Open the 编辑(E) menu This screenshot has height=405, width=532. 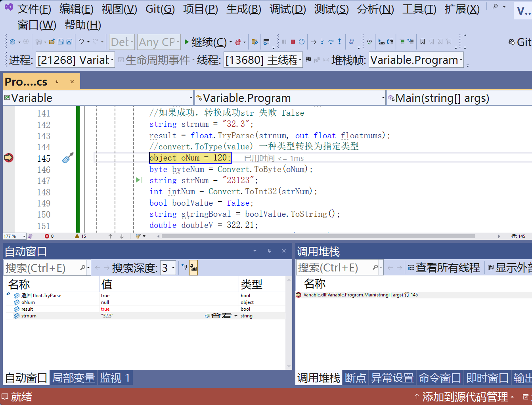click(77, 9)
